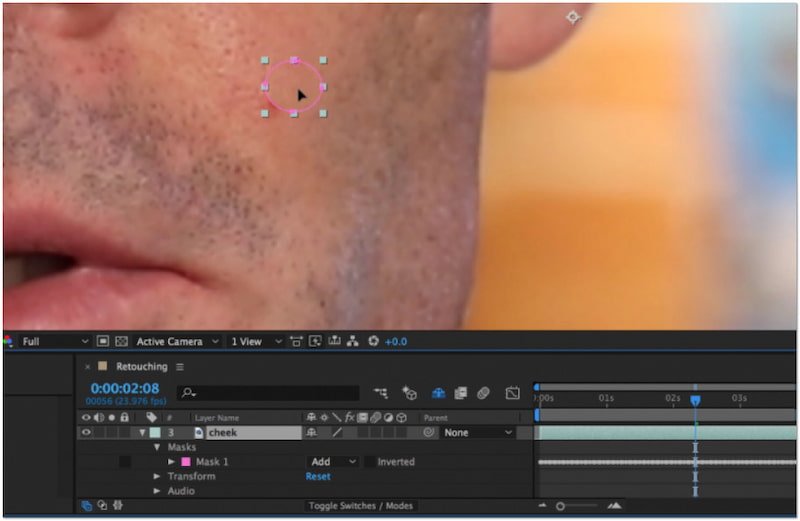Image resolution: width=800 pixels, height=521 pixels.
Task: Click the Reset Exposure icon
Action: click(x=373, y=341)
